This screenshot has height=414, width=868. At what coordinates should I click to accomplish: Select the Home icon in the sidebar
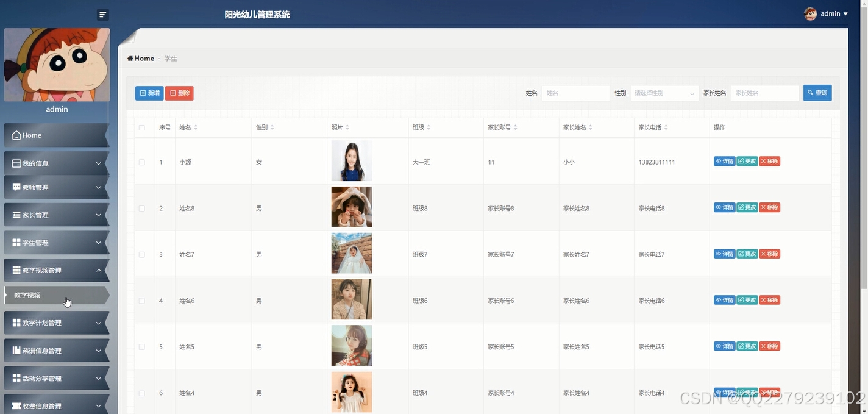tap(16, 135)
